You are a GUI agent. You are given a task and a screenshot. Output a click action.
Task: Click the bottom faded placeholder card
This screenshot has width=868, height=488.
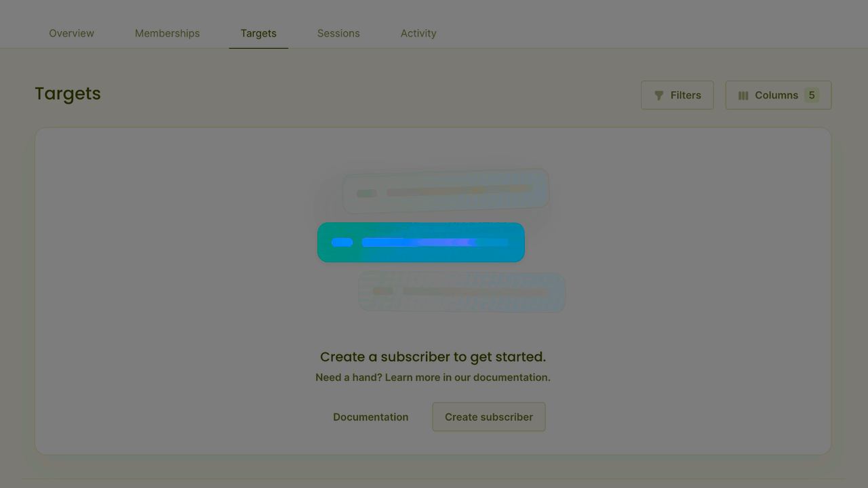tap(462, 292)
